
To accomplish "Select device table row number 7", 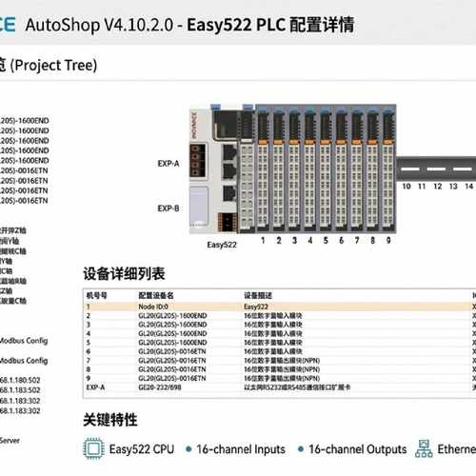I will [x=279, y=361].
